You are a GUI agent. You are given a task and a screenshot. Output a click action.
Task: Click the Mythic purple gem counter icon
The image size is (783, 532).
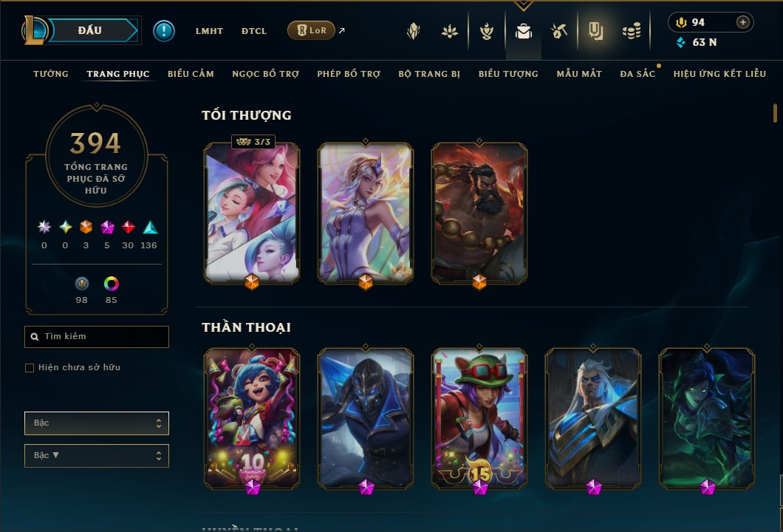pos(107,228)
